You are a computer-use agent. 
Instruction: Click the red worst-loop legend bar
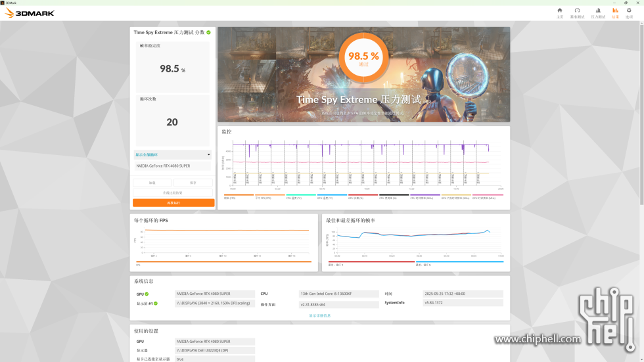[x=371, y=261]
